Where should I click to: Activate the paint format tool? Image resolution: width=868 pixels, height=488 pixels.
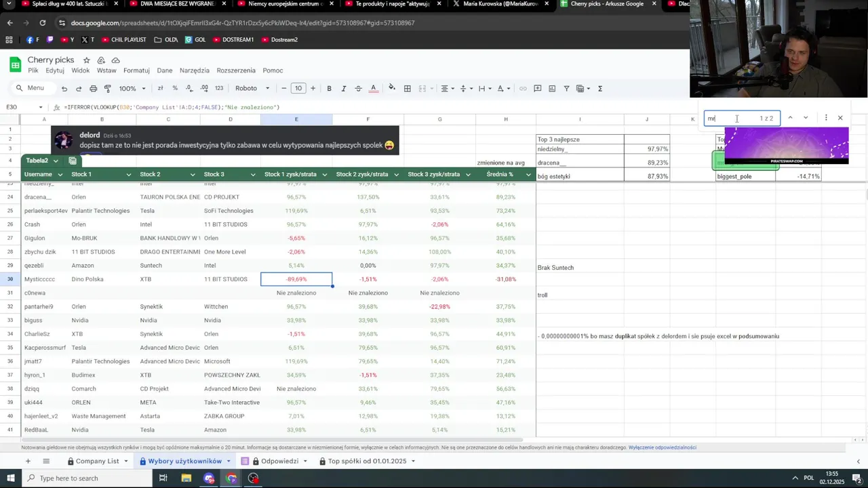click(107, 88)
